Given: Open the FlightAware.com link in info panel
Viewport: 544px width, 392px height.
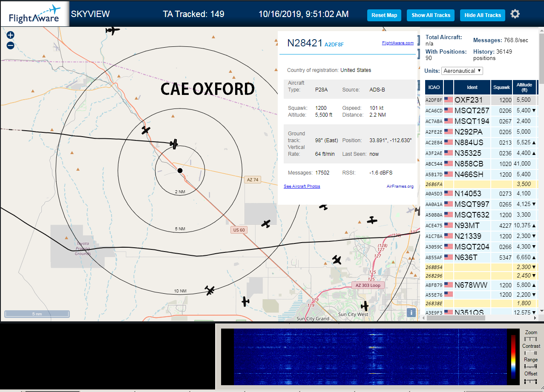Looking at the screenshot, I should tap(398, 43).
